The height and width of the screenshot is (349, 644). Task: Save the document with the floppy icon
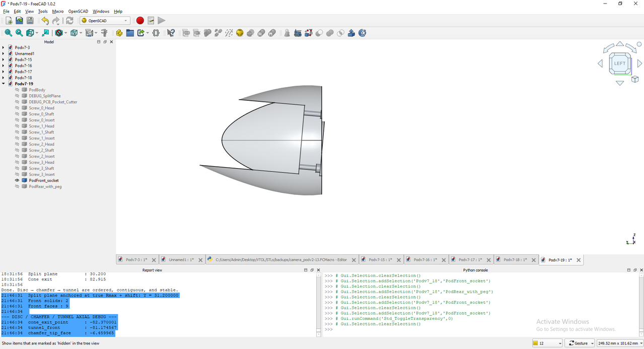click(x=30, y=21)
